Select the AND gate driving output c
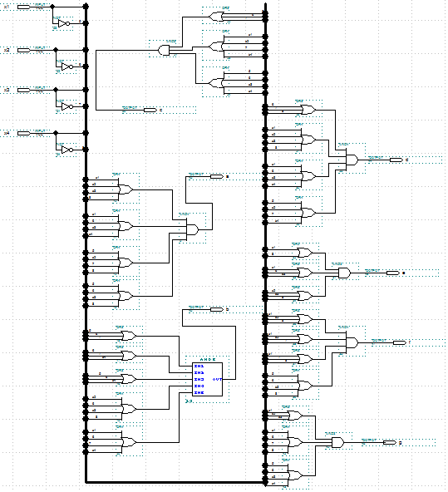Viewport: 448px width, 492px height. [x=164, y=50]
